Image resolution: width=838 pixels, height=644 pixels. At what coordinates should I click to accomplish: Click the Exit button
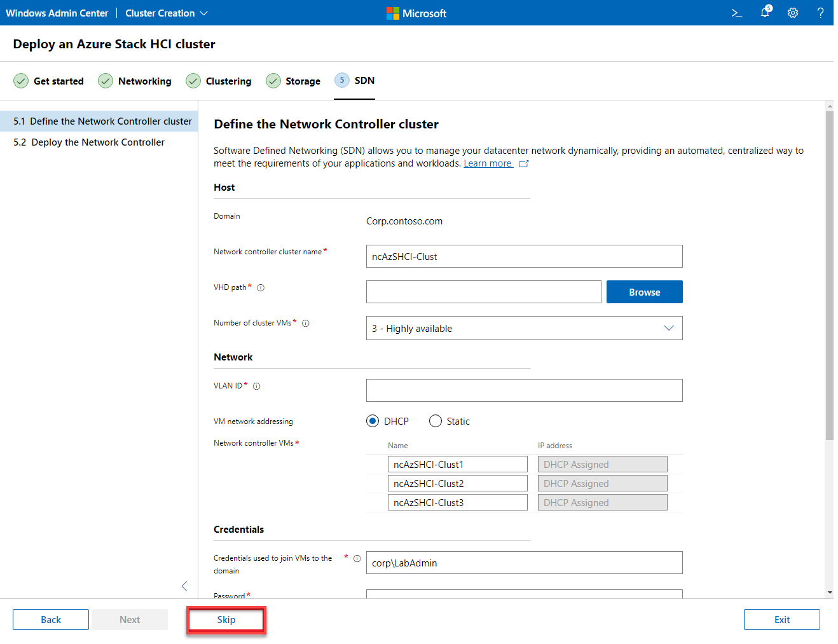[x=782, y=620]
